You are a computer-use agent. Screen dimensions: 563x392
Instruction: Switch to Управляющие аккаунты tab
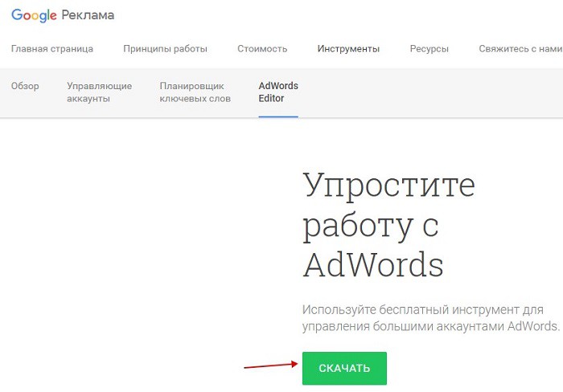point(100,92)
